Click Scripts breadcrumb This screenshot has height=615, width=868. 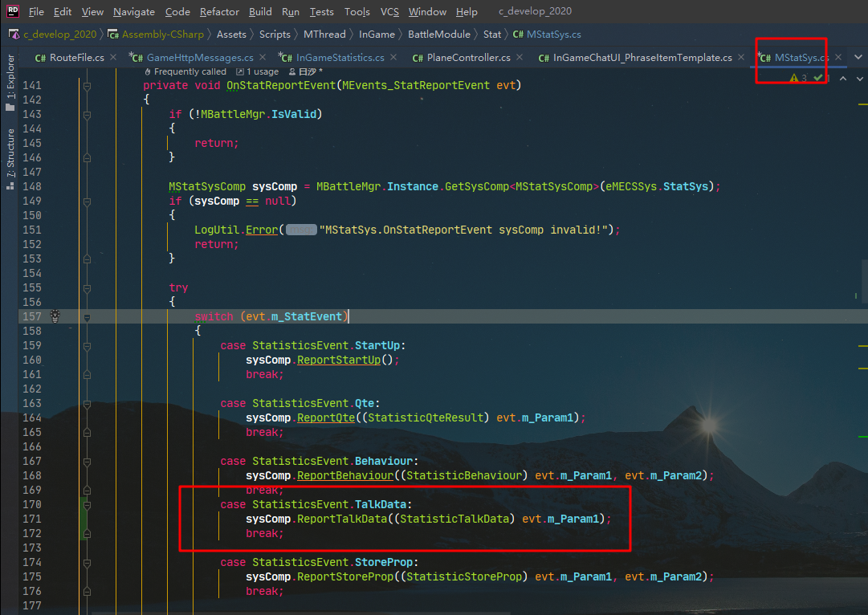[275, 35]
